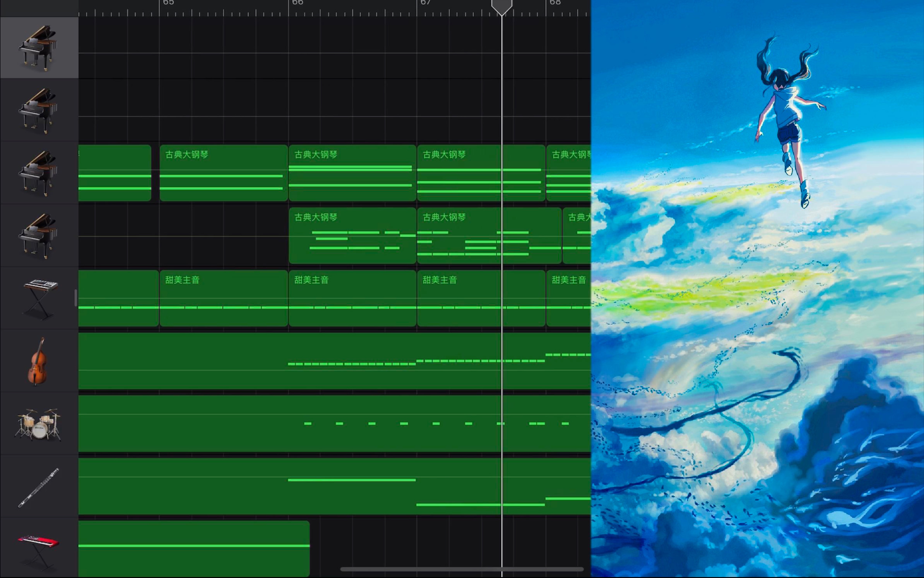Select the flute track icon
Viewport: 924px width, 578px height.
point(38,487)
